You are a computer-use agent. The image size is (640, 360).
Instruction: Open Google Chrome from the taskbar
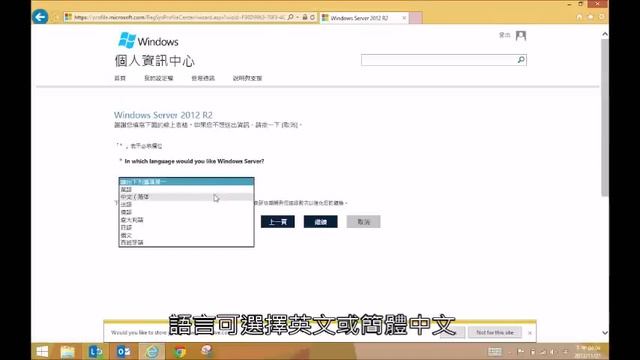(x=180, y=351)
